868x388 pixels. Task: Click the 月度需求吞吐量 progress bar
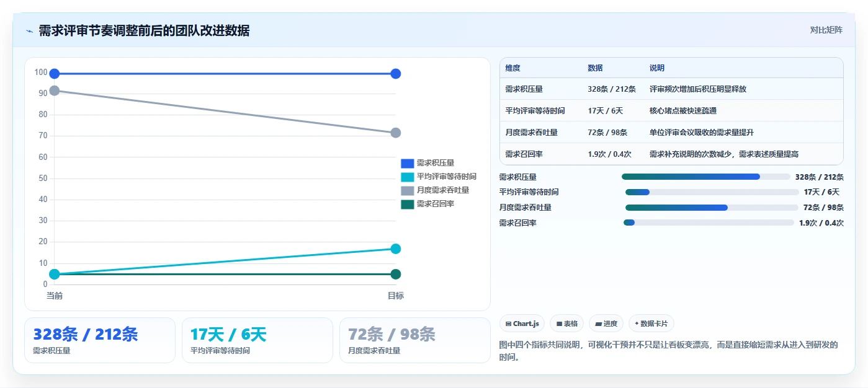click(x=712, y=208)
